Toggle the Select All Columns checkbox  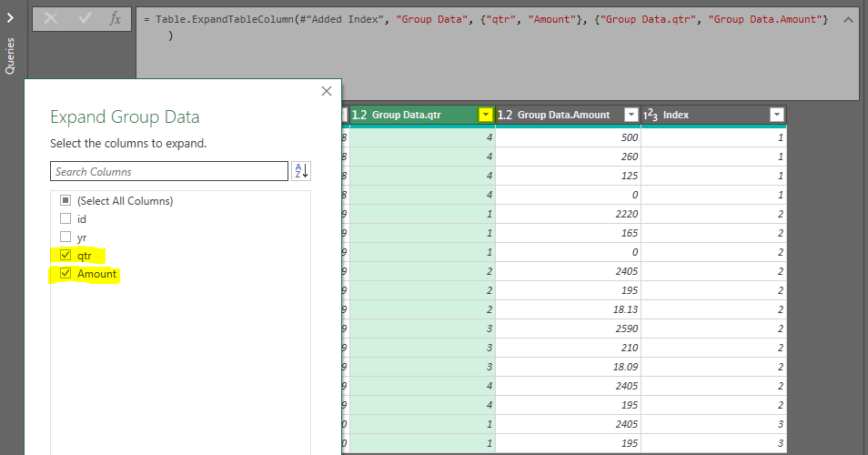[66, 200]
